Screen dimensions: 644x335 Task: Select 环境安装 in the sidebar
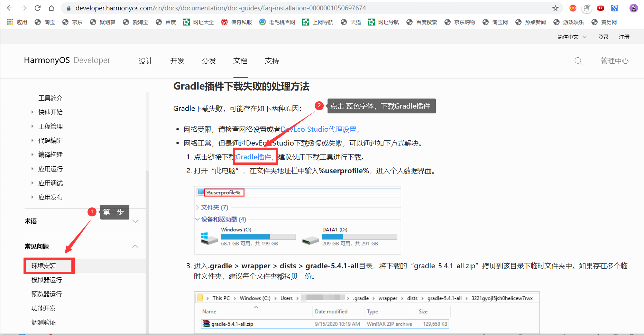[44, 266]
